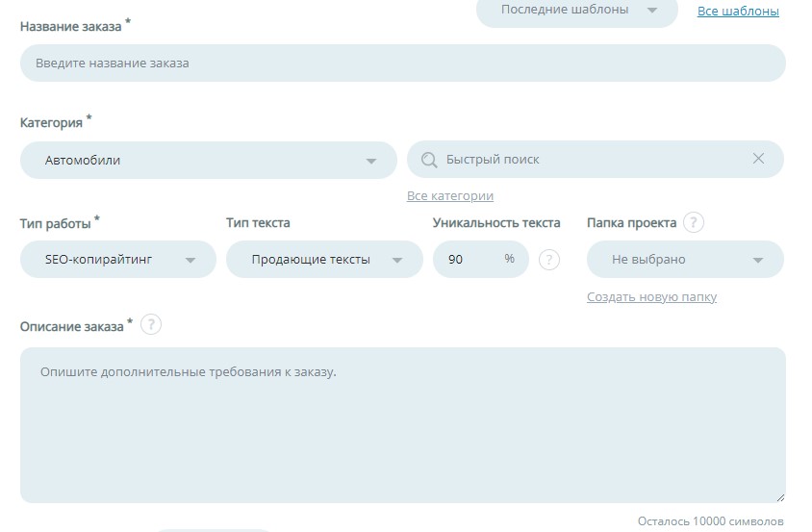Click the Тип текста label
This screenshot has width=812, height=532.
tap(258, 223)
